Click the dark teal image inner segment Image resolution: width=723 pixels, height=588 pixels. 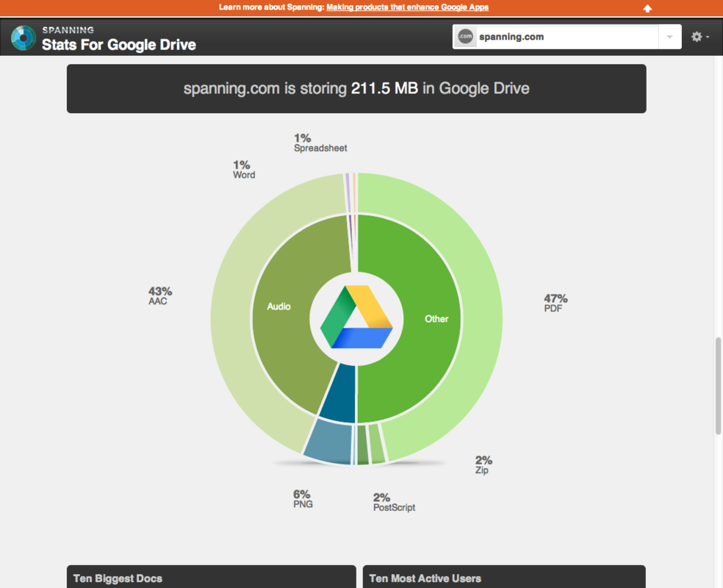click(340, 394)
